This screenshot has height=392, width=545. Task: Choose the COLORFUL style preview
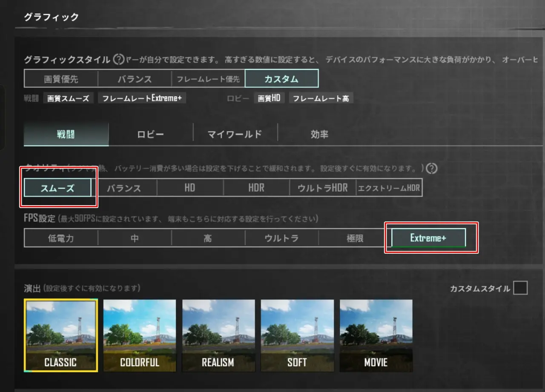pos(140,335)
